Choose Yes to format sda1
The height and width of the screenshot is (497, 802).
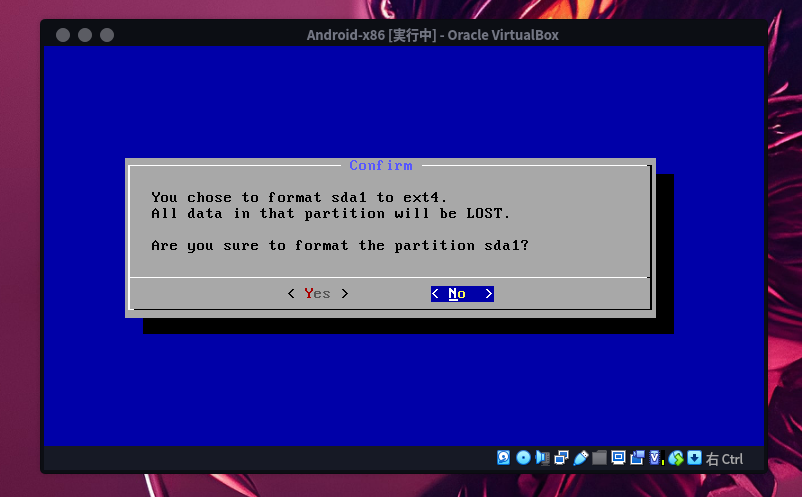click(317, 293)
